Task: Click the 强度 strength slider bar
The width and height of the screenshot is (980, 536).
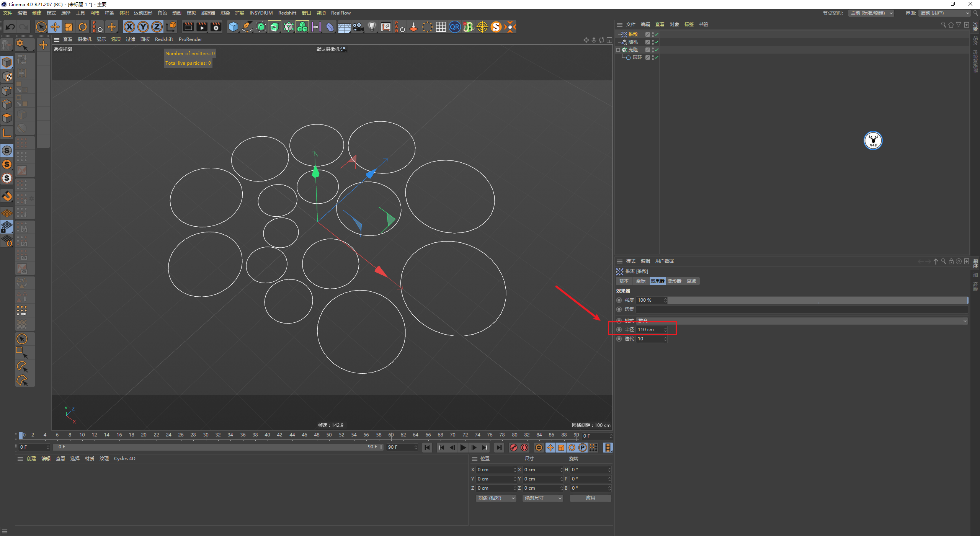Action: tap(817, 300)
